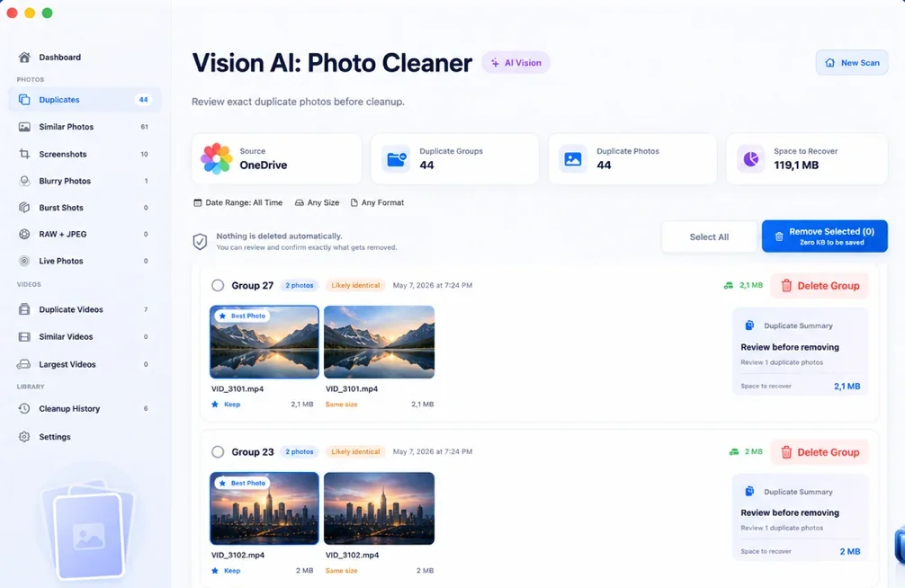Open the Blurry Photos sidebar icon
The image size is (905, 588).
tap(24, 181)
